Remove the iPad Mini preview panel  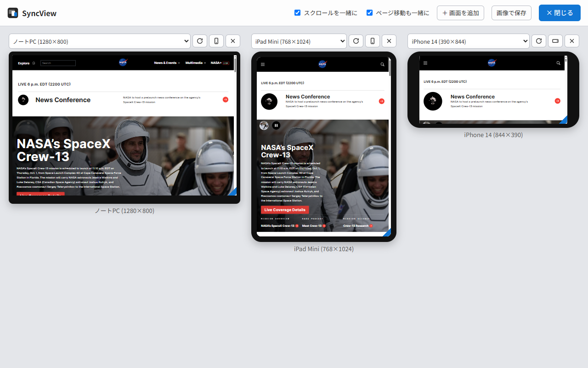tap(389, 41)
